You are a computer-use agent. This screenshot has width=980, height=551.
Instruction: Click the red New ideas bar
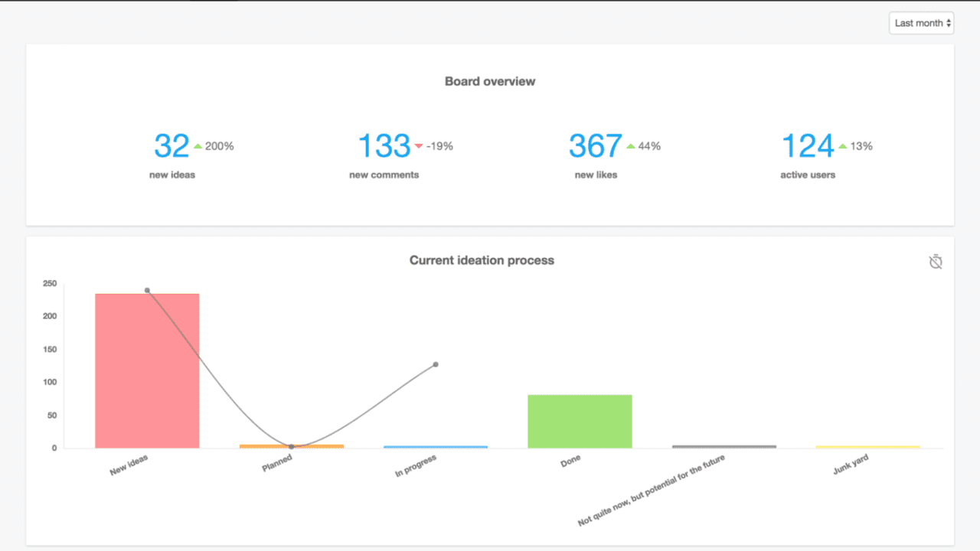tap(147, 371)
